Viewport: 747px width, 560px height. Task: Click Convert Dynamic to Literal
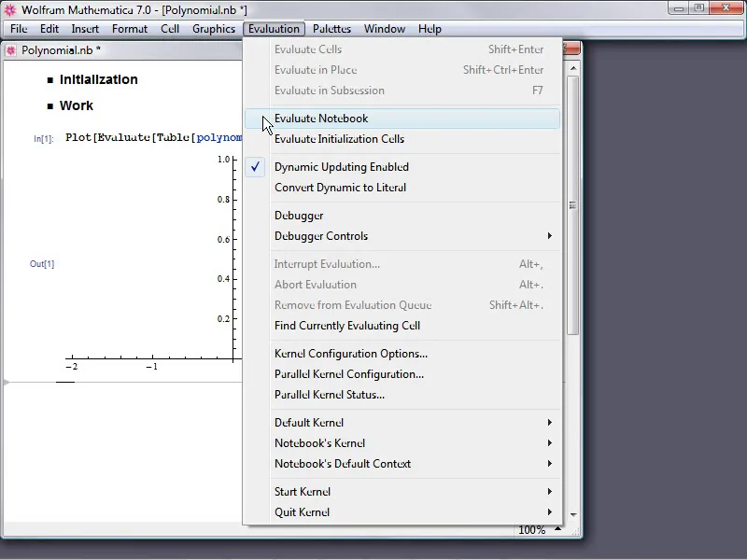point(340,188)
